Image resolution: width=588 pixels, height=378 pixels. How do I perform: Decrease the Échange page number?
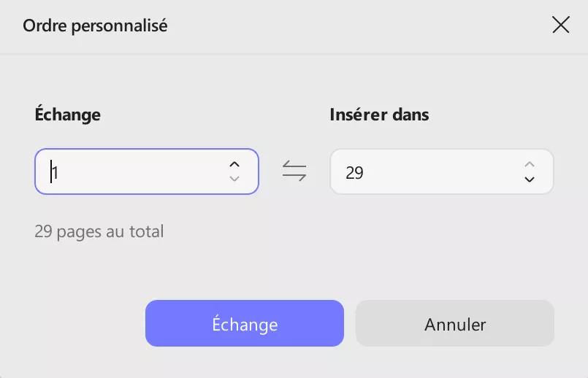[234, 180]
